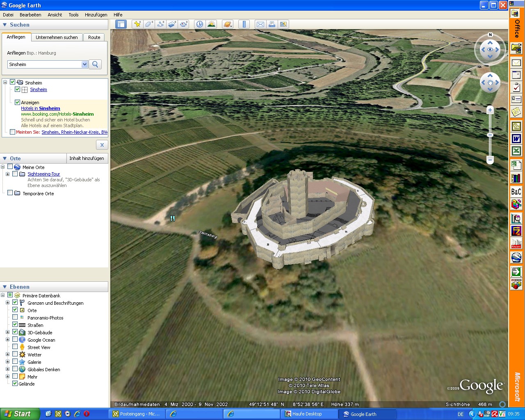The height and width of the screenshot is (420, 525).
Task: Open the Hotels in Sinsheim ad link
Action: [41, 108]
